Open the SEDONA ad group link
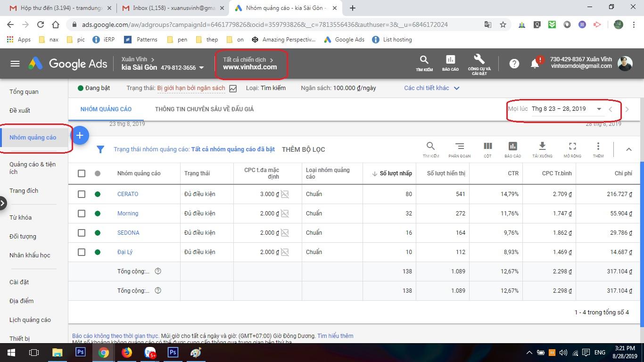The image size is (644, 362). coord(128,233)
